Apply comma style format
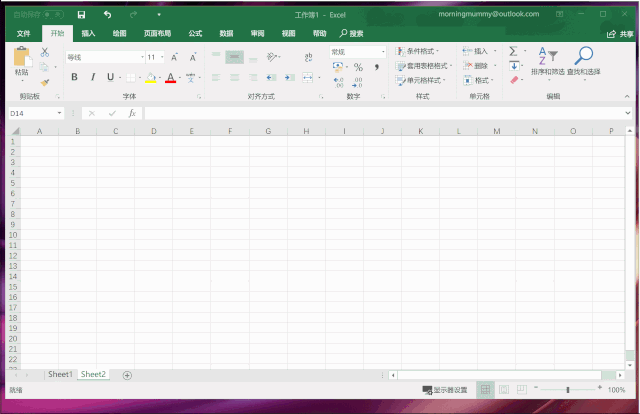The height and width of the screenshot is (414, 640). 377,67
